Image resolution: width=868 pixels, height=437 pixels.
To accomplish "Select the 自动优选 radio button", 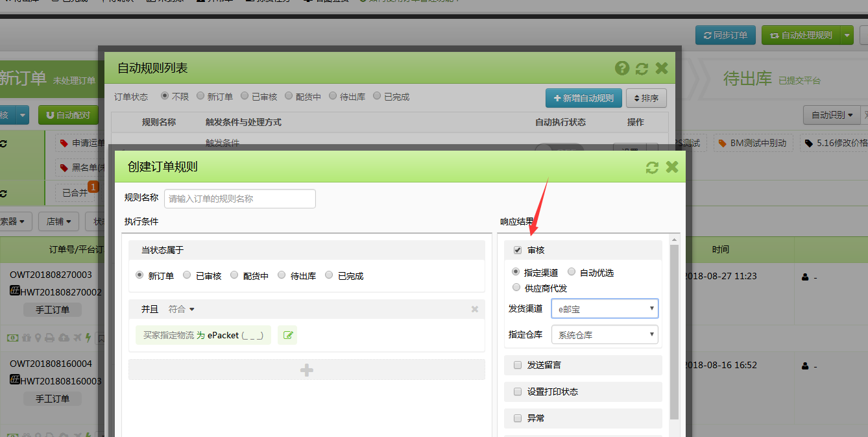I will point(572,272).
